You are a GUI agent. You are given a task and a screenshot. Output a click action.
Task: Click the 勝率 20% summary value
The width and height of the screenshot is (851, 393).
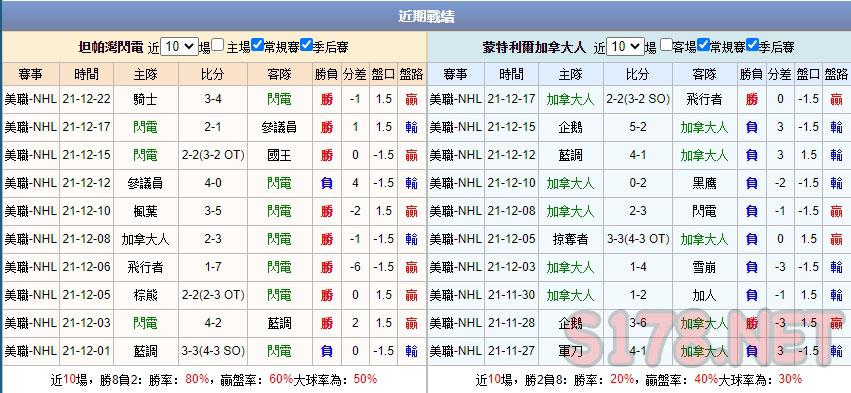click(622, 379)
